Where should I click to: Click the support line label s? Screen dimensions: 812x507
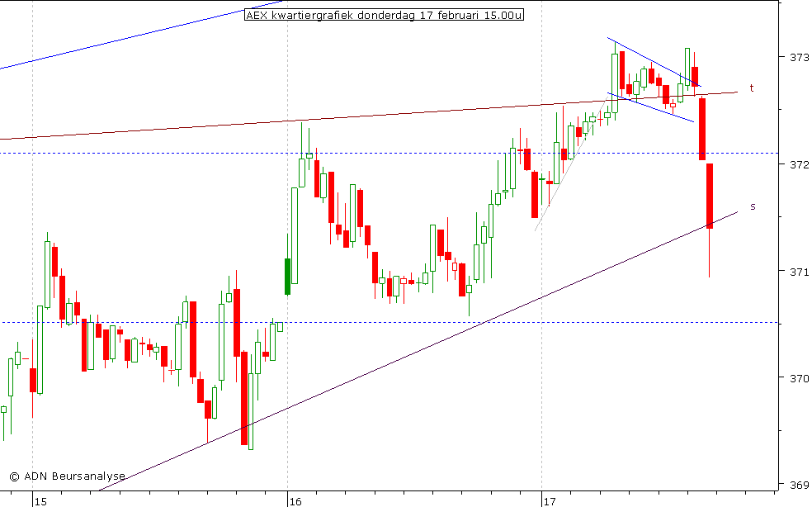tap(753, 206)
